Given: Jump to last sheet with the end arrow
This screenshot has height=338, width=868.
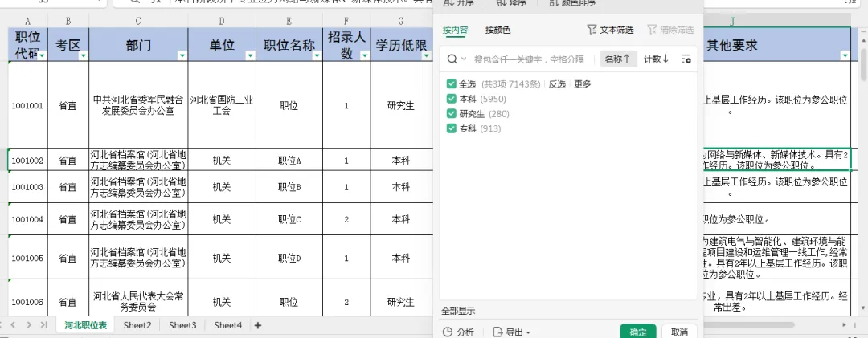Looking at the screenshot, I should [x=43, y=324].
